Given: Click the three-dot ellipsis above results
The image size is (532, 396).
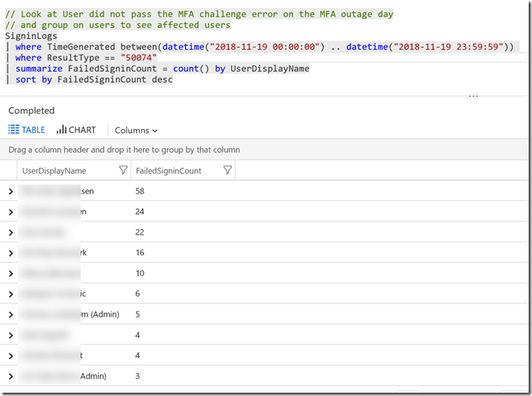Looking at the screenshot, I should click(473, 96).
